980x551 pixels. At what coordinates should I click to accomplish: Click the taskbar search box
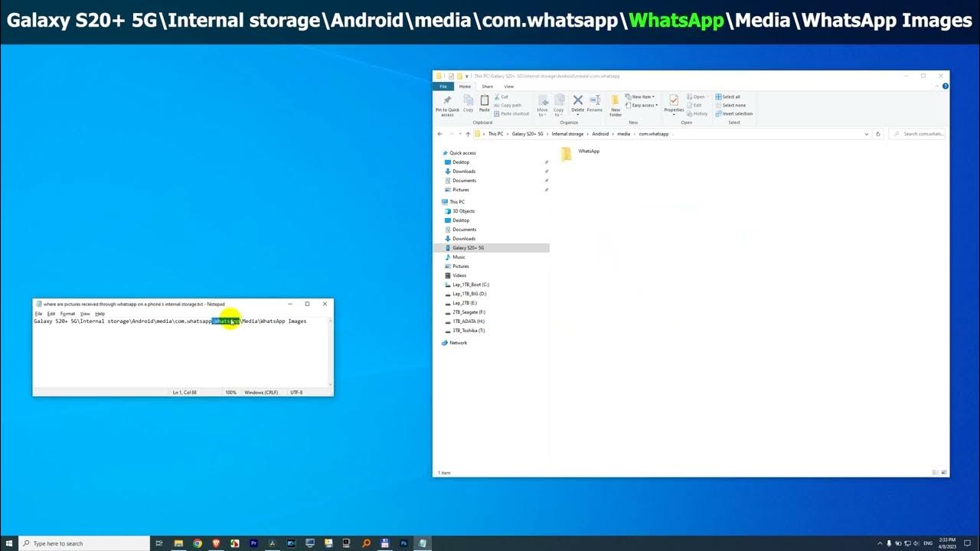[x=84, y=543]
